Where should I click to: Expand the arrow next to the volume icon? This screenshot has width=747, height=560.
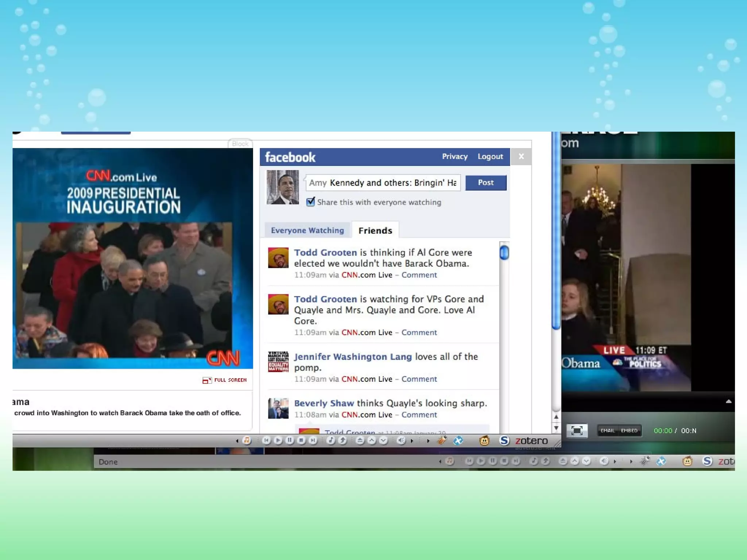click(x=412, y=441)
